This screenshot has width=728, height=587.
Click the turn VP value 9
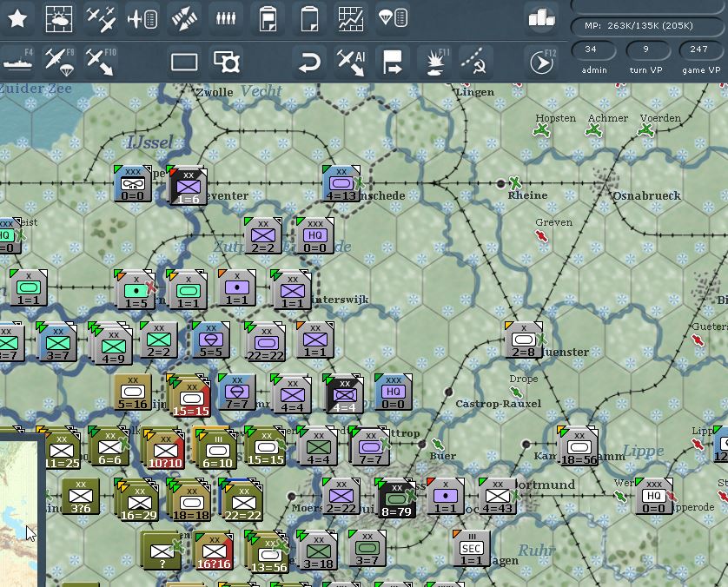coord(645,49)
